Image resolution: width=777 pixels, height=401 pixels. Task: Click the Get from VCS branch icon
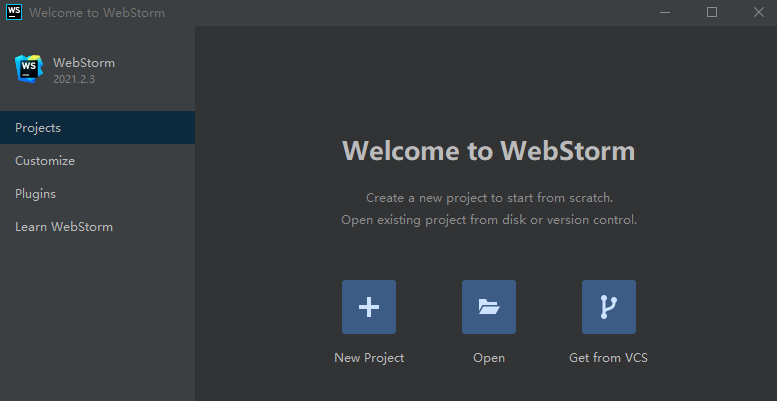click(609, 307)
